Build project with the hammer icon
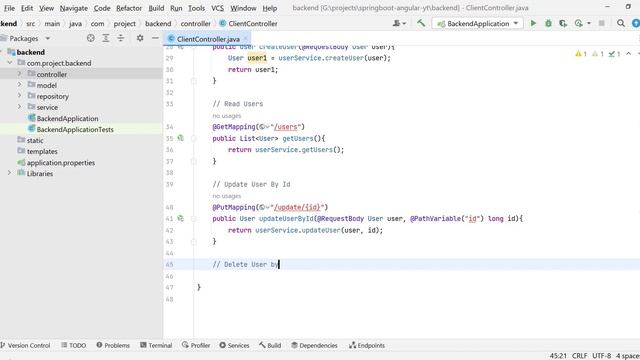Screen dimensions: 640x360 (421, 23)
